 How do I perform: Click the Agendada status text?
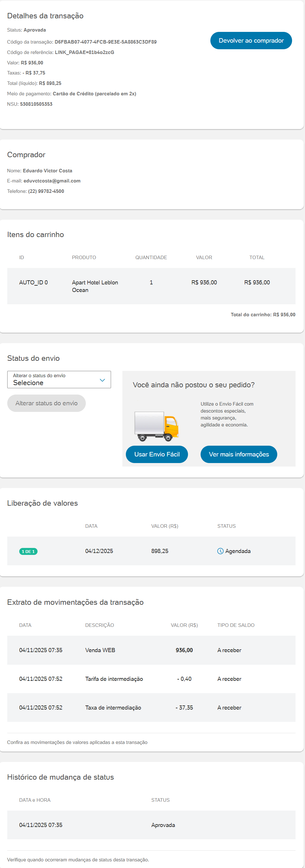coord(238,551)
